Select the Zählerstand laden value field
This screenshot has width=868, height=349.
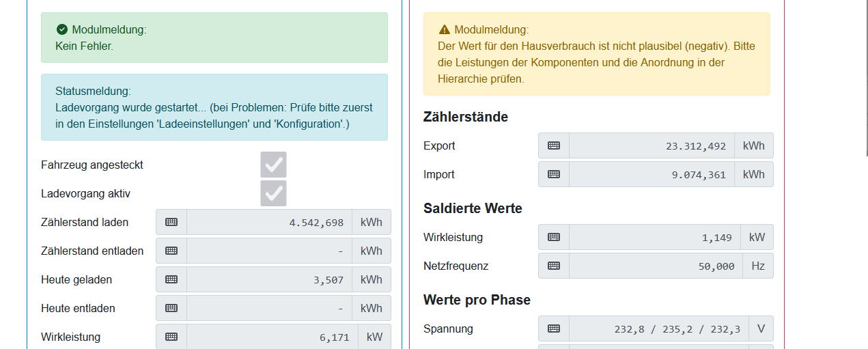click(x=269, y=222)
